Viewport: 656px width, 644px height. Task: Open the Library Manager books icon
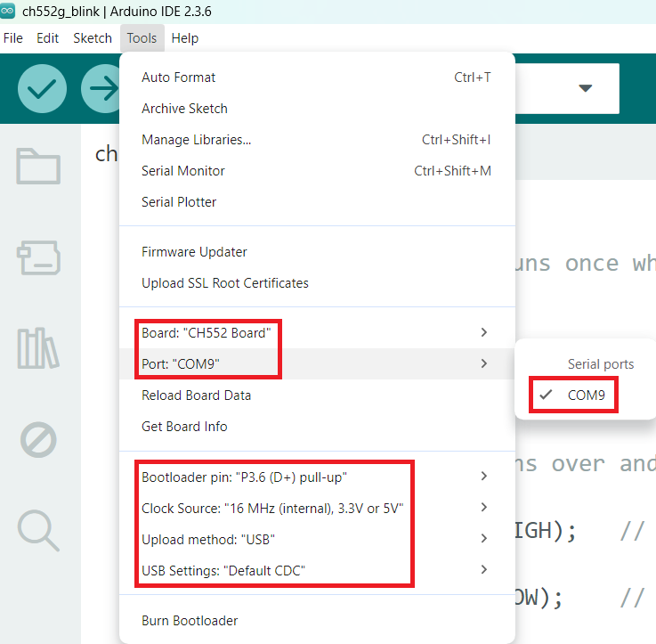pyautogui.click(x=38, y=348)
